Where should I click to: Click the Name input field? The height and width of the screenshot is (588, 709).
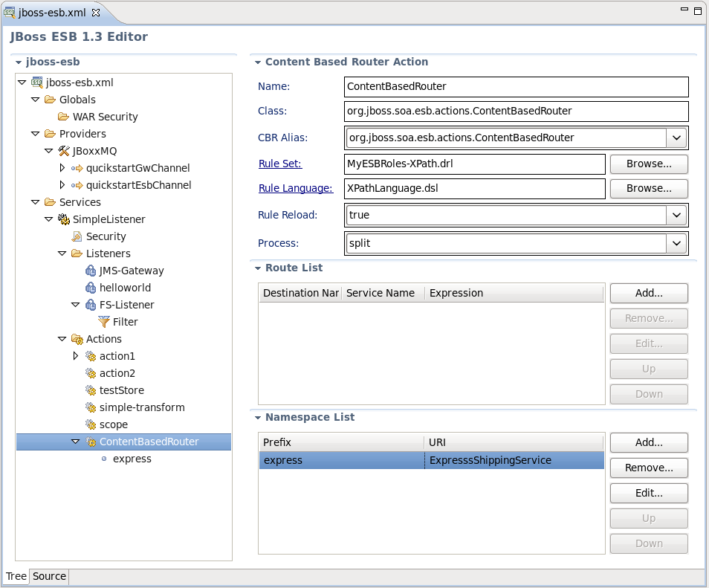point(517,87)
